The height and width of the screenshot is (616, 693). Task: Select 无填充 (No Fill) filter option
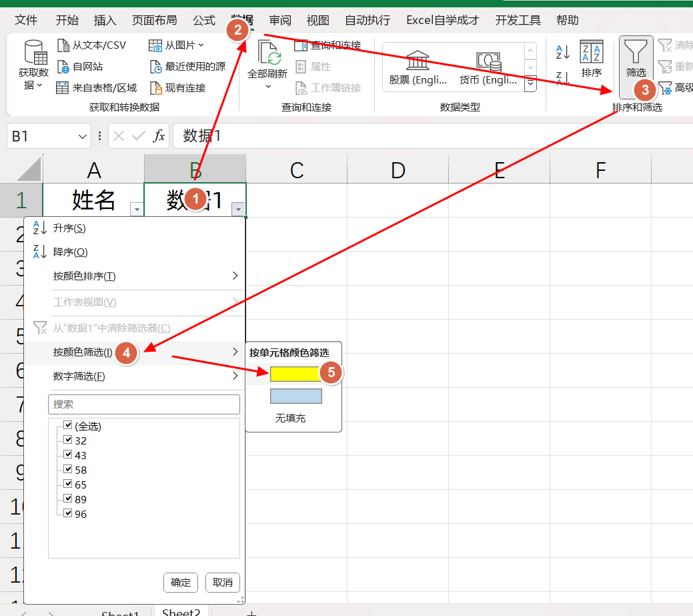pyautogui.click(x=290, y=418)
